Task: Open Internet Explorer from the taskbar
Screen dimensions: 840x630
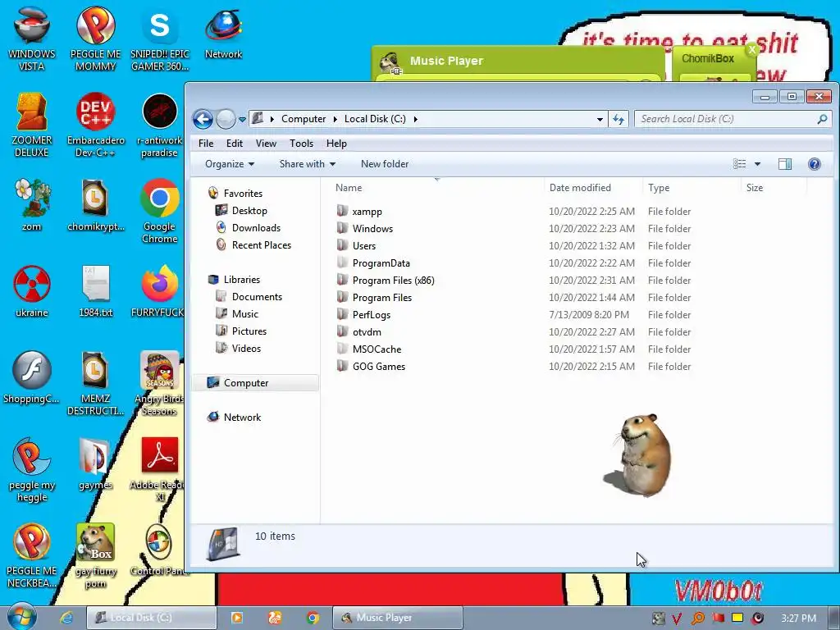Action: [66, 618]
